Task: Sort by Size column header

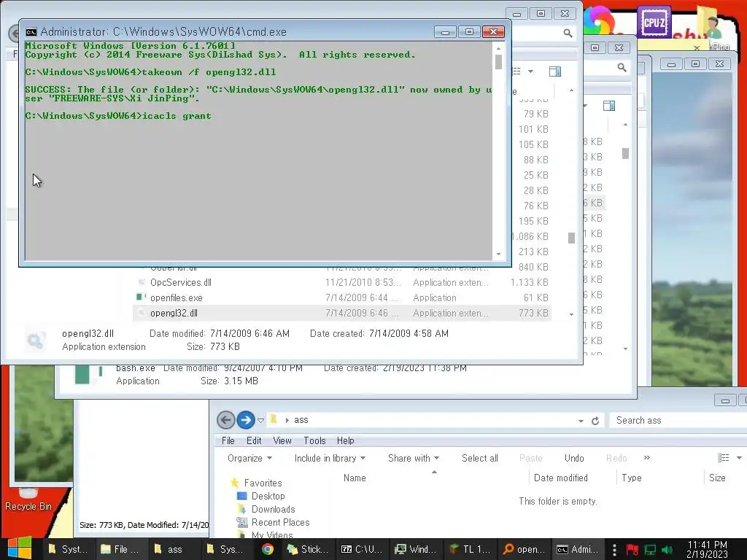Action: click(717, 478)
